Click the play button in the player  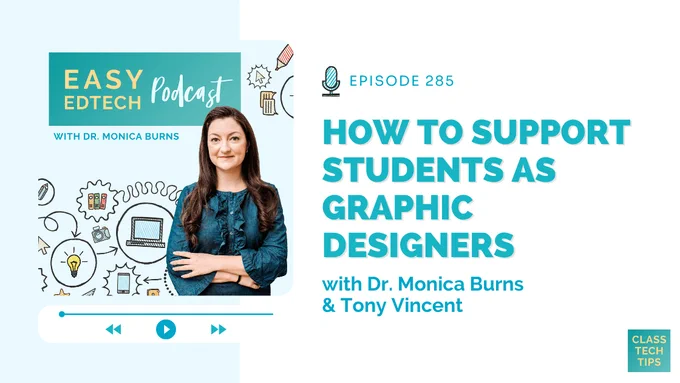tap(166, 329)
